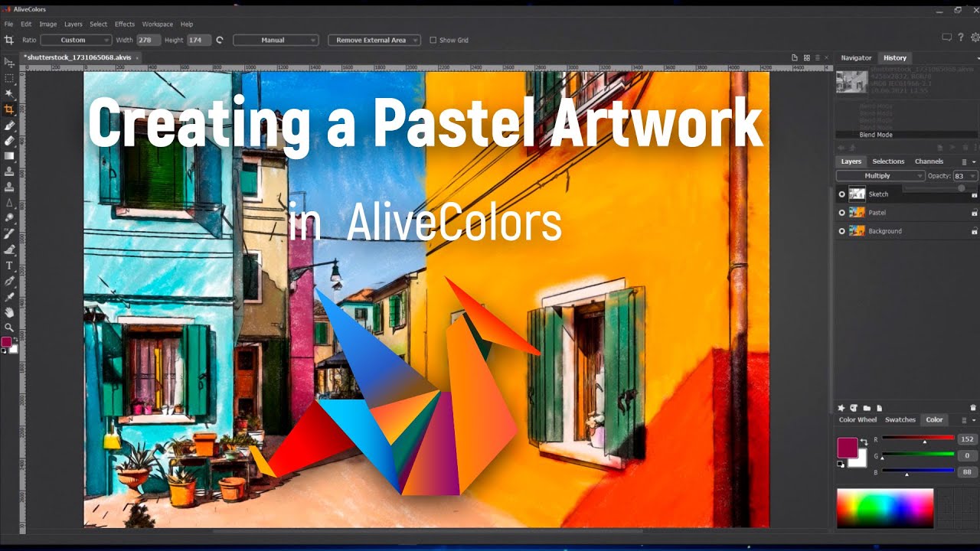Toggle lock on the Pastel layer

pyautogui.click(x=975, y=214)
